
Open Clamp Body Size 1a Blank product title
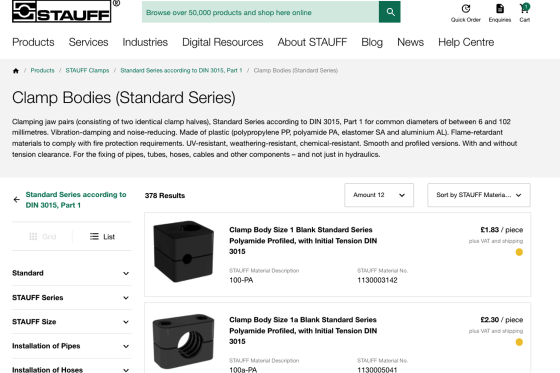tap(303, 330)
